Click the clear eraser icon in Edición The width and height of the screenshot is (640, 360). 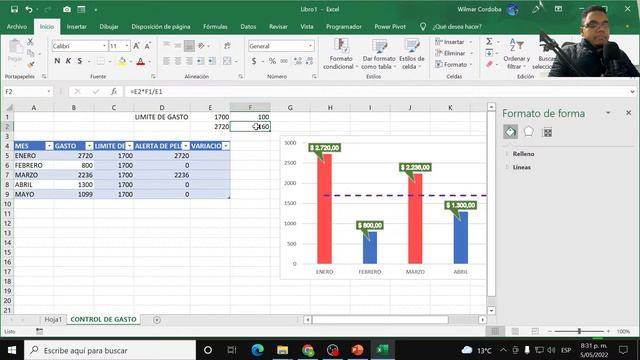489,64
